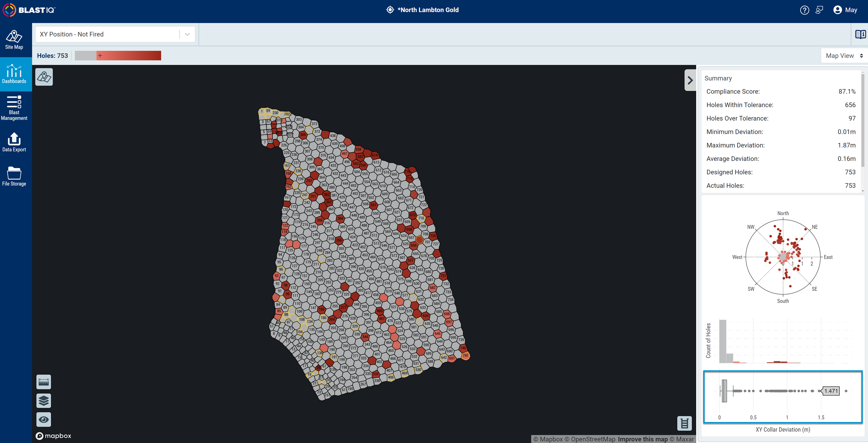Open the info/documentation panel
Image resolution: width=868 pixels, height=443 pixels.
coord(861,34)
